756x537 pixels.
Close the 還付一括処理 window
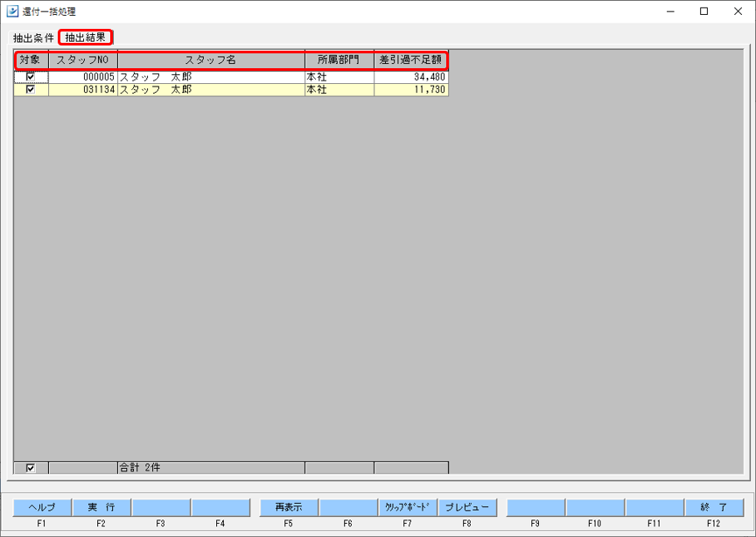click(738, 11)
